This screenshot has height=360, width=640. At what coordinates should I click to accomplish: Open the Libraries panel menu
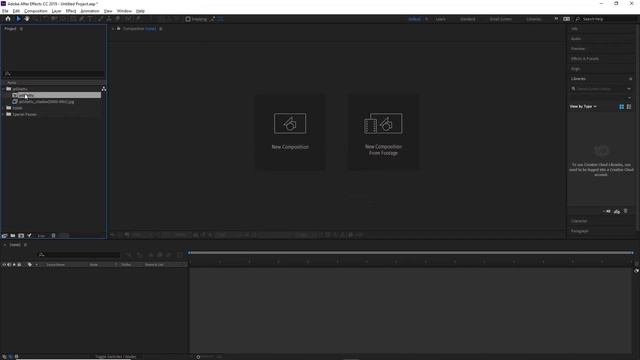pos(630,79)
